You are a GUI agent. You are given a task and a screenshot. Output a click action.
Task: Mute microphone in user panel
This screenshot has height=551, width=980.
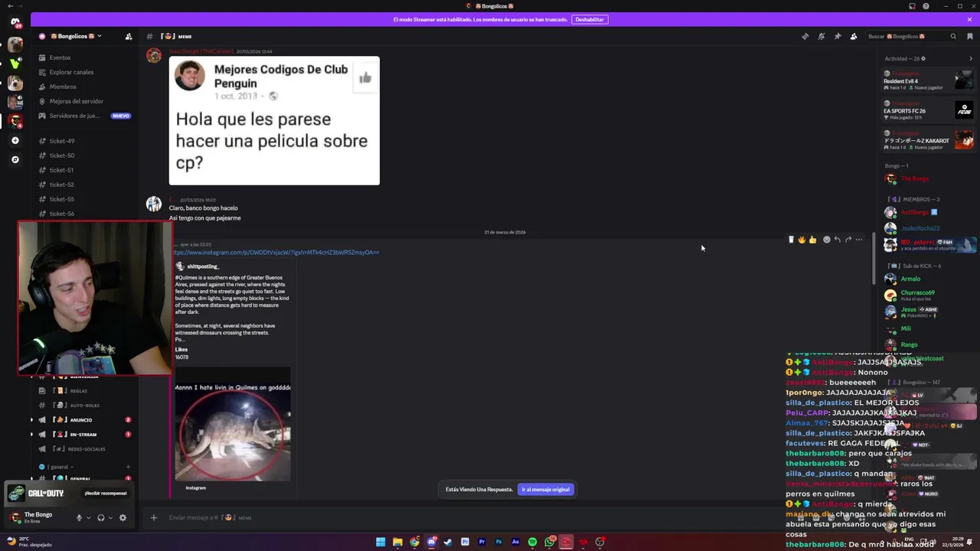tap(78, 517)
